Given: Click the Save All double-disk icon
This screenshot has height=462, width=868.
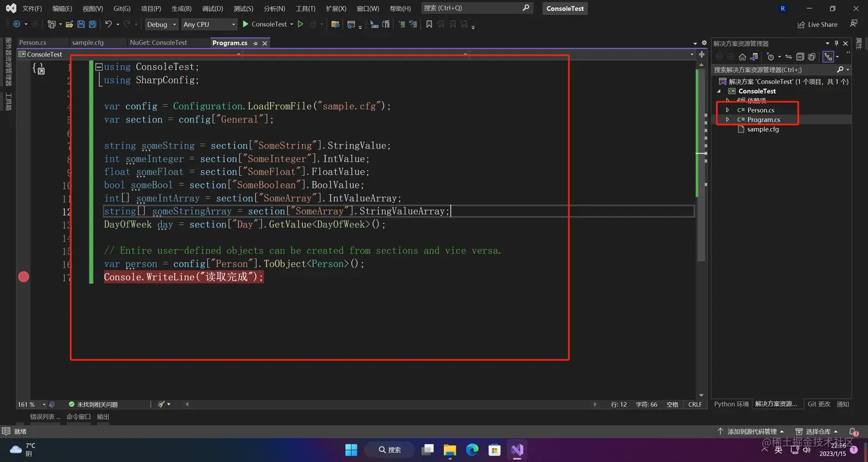Looking at the screenshot, I should coord(92,24).
